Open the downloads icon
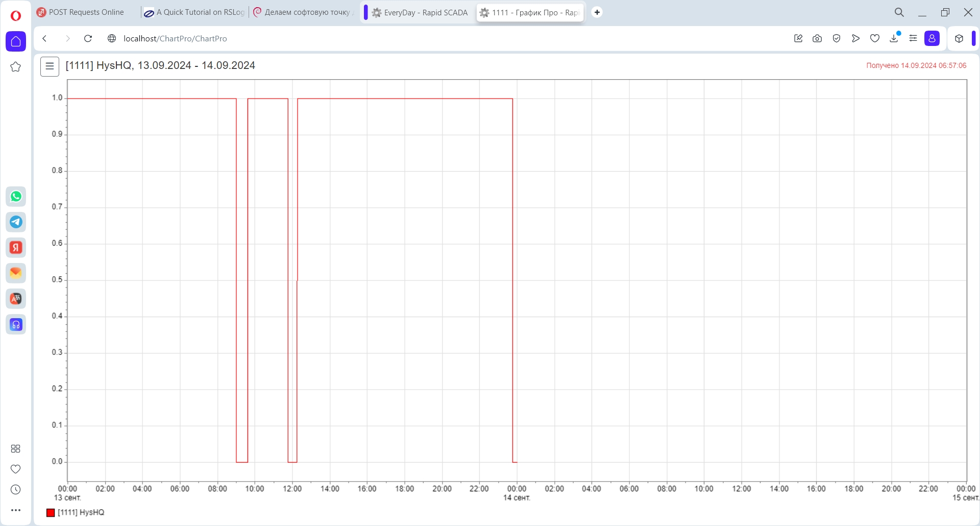The height and width of the screenshot is (526, 980). pyautogui.click(x=894, y=39)
